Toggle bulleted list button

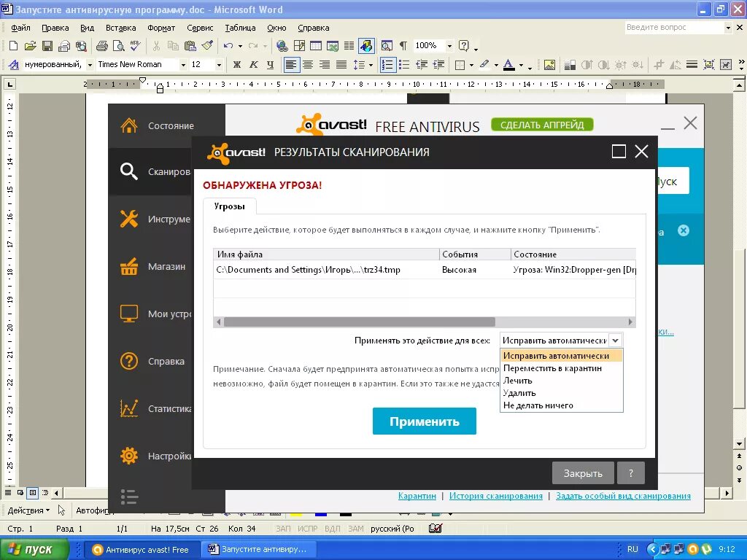point(404,65)
